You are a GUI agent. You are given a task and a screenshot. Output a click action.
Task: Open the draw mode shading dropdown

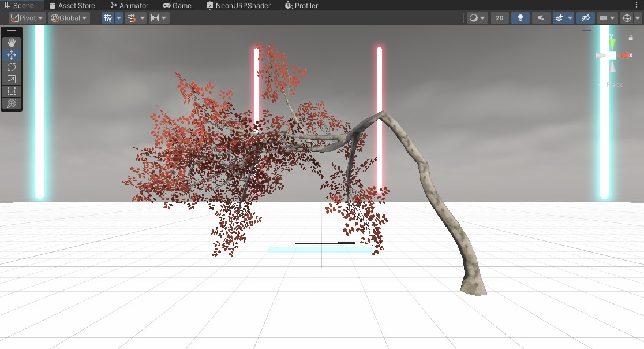point(477,18)
